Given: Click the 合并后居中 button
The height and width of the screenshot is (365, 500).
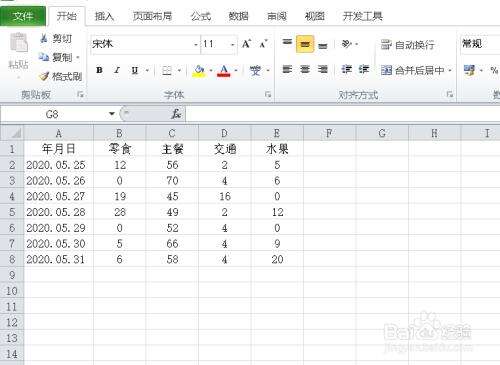Looking at the screenshot, I should click(x=413, y=70).
